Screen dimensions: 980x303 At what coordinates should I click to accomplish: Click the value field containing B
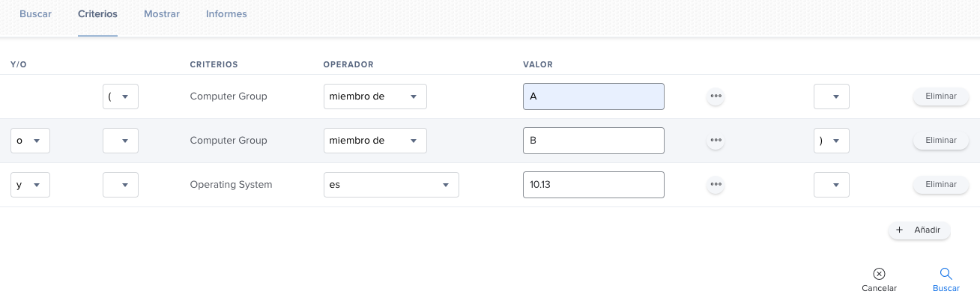point(593,141)
